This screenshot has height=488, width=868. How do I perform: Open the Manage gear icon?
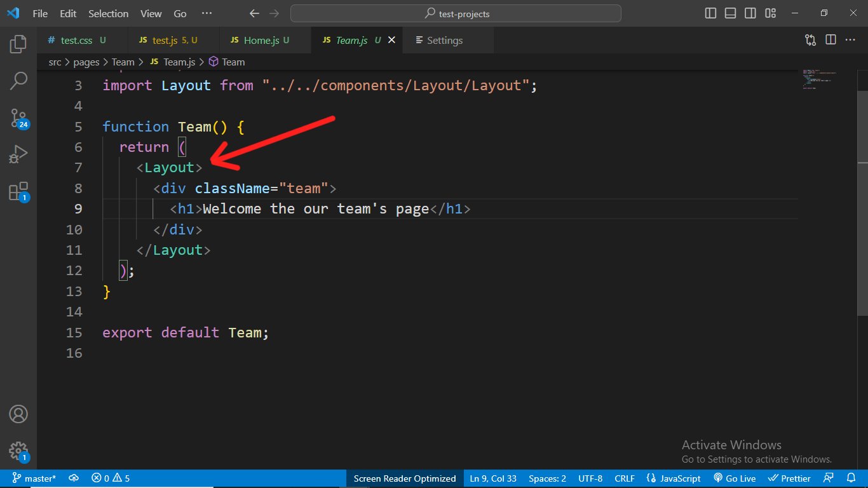[18, 451]
